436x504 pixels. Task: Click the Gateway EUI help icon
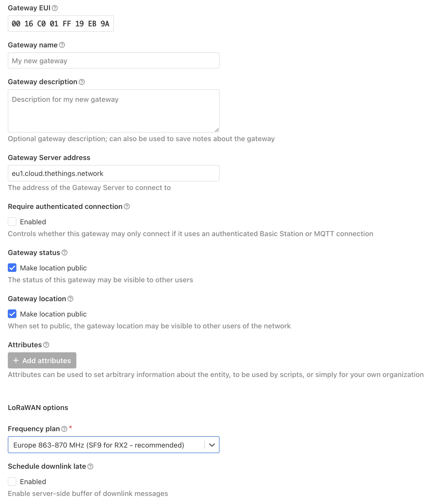pos(55,8)
